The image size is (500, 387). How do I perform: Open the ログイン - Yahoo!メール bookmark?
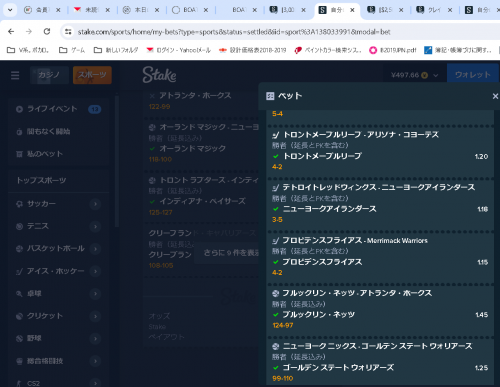pyautogui.click(x=179, y=50)
